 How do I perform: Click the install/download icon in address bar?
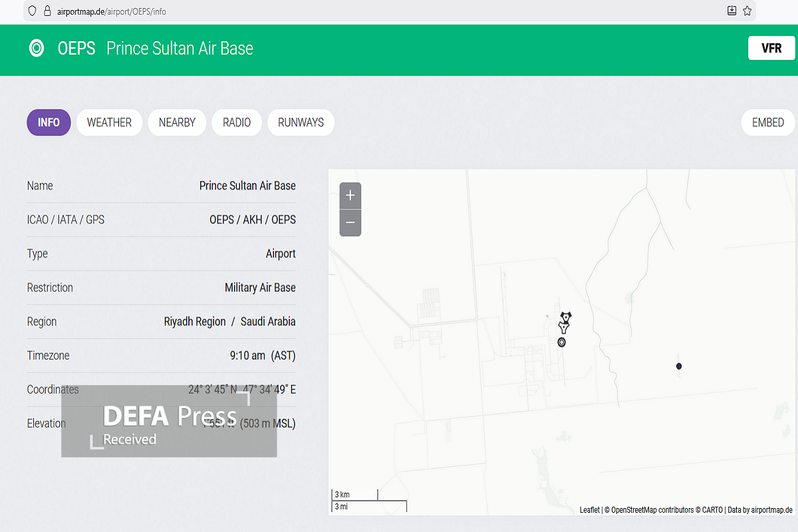731,11
